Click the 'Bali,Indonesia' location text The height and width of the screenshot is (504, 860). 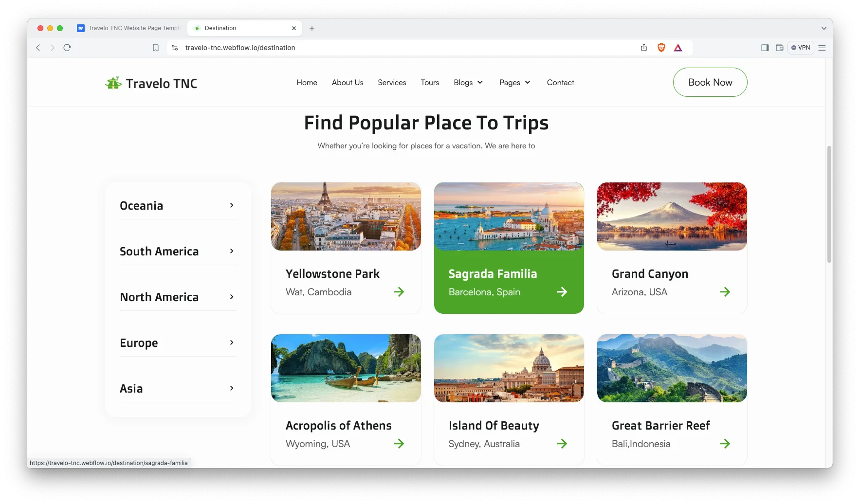pos(641,444)
